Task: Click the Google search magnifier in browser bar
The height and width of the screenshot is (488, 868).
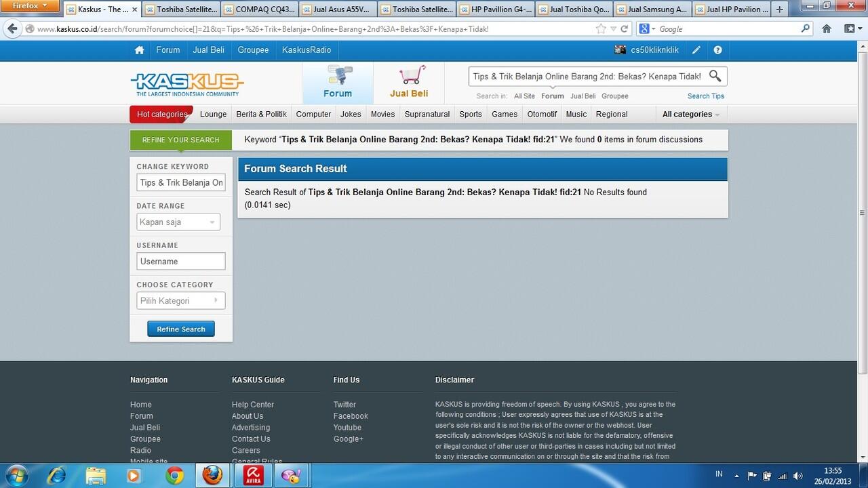Action: click(806, 29)
